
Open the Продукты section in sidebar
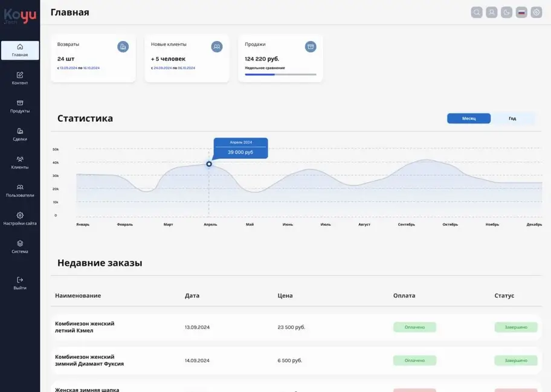(x=20, y=106)
